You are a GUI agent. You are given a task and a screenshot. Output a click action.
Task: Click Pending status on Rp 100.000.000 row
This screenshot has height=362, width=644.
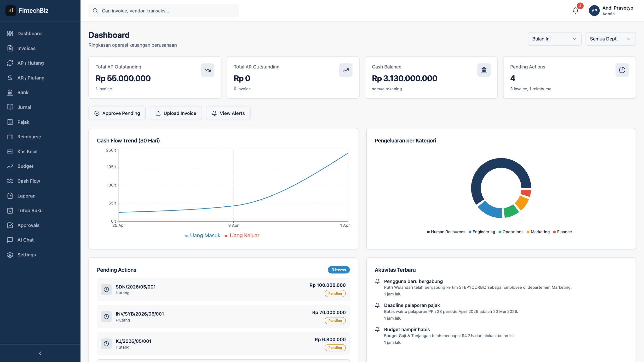pos(335,294)
